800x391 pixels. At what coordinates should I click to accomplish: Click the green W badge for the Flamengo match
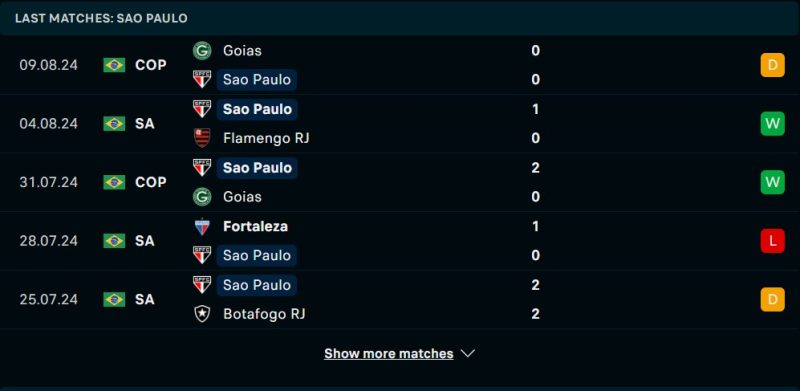point(772,124)
